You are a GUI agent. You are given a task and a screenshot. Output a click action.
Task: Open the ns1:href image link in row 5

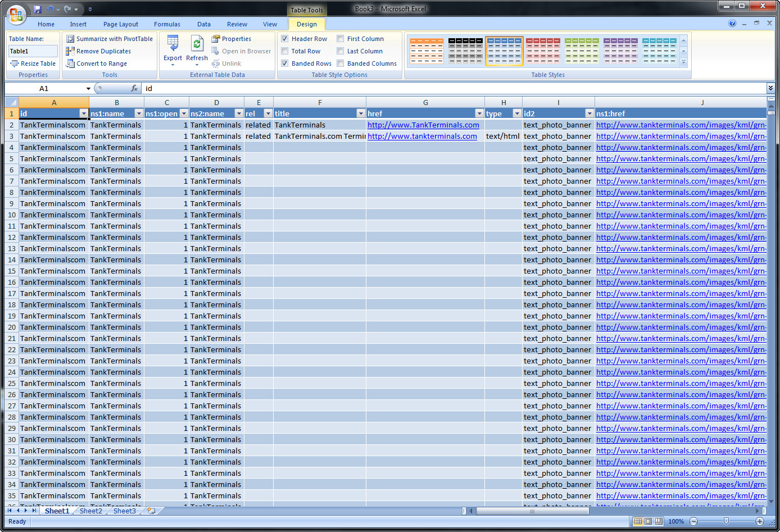681,158
